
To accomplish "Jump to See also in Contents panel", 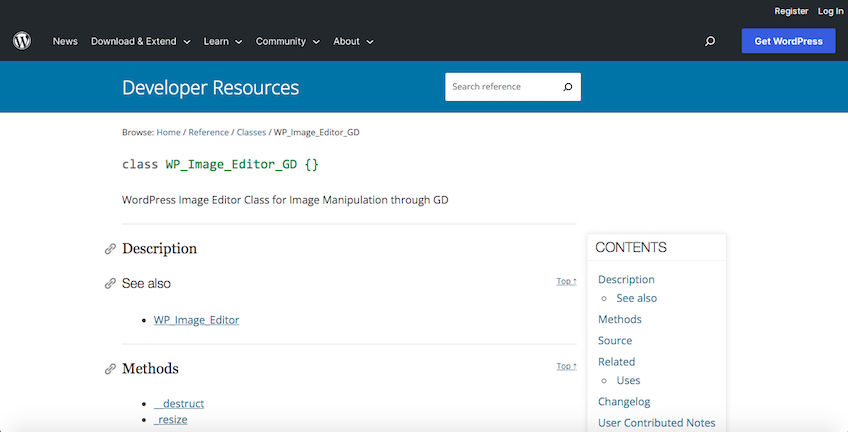I will tap(637, 298).
